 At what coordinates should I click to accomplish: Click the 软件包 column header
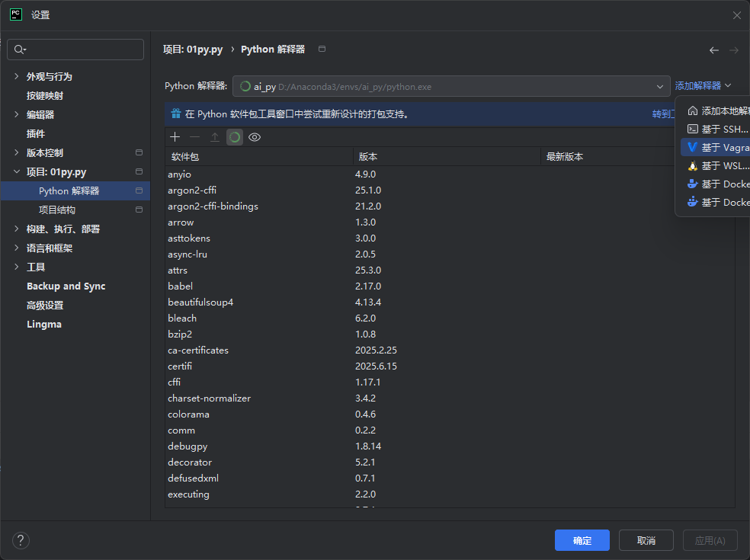[x=259, y=156]
